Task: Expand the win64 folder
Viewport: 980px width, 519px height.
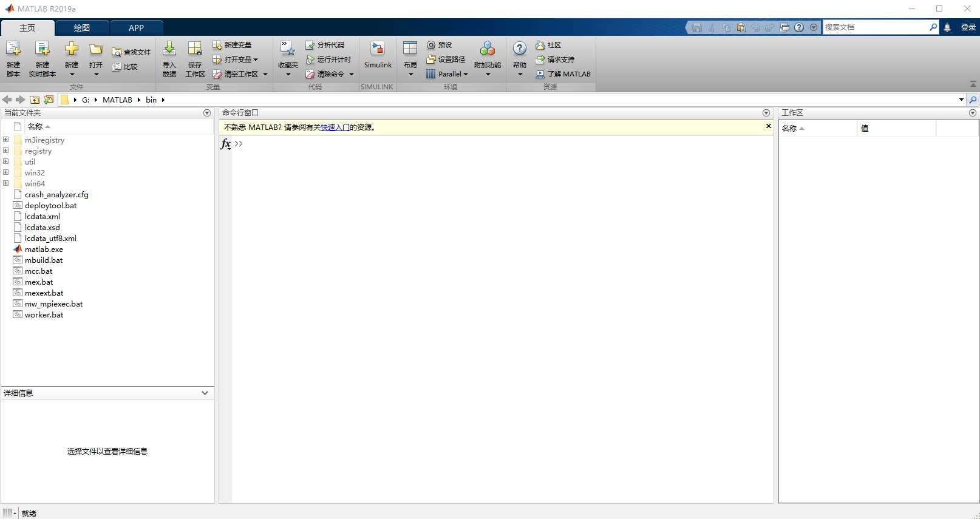Action: pyautogui.click(x=6, y=183)
